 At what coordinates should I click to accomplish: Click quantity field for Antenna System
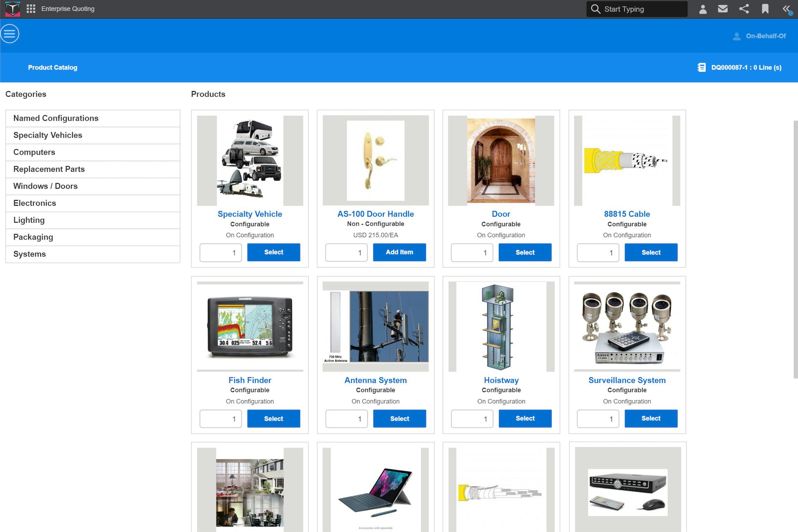tap(346, 419)
